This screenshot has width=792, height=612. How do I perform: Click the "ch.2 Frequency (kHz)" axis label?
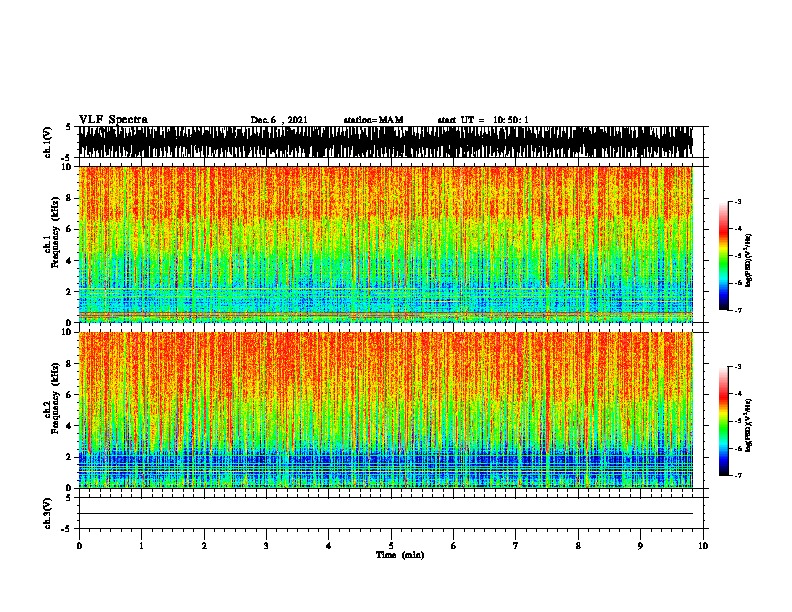[x=51, y=398]
